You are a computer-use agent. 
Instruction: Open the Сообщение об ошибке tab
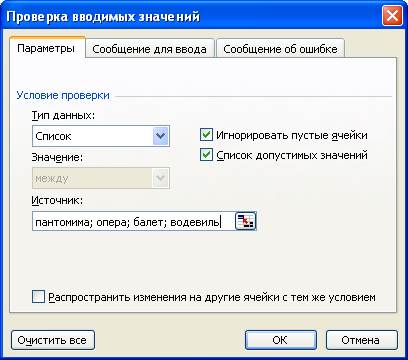280,49
